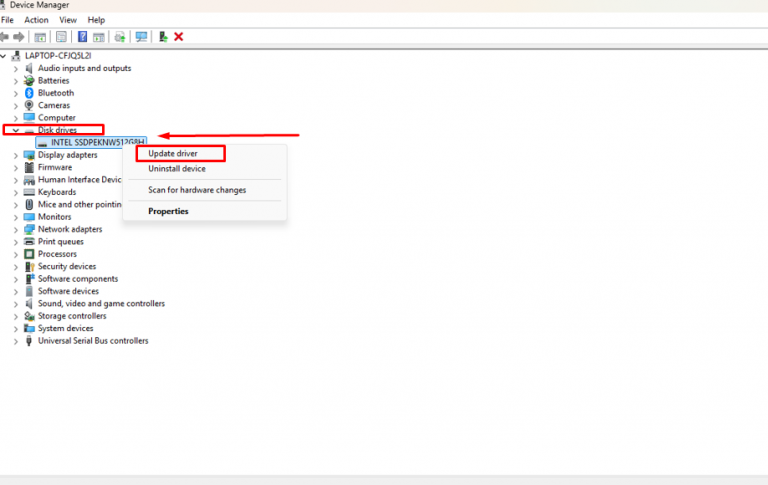768x485 pixels.
Task: Expand the Network adapters category
Action: click(16, 229)
